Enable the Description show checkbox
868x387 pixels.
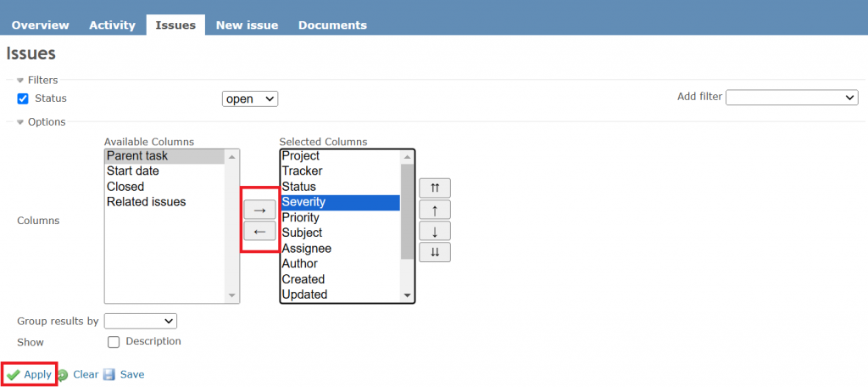coord(114,342)
